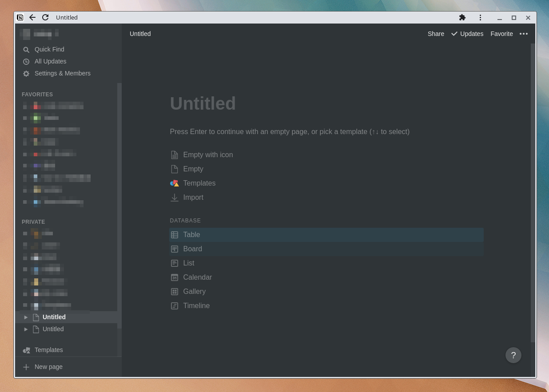549x392 pixels.
Task: Expand the second Untitled page toggle
Action: (x=26, y=329)
